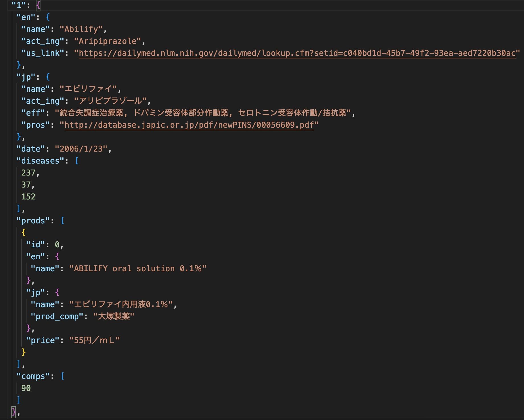Click the "2006/1/23" date value
The height and width of the screenshot is (420, 524).
[x=81, y=149]
